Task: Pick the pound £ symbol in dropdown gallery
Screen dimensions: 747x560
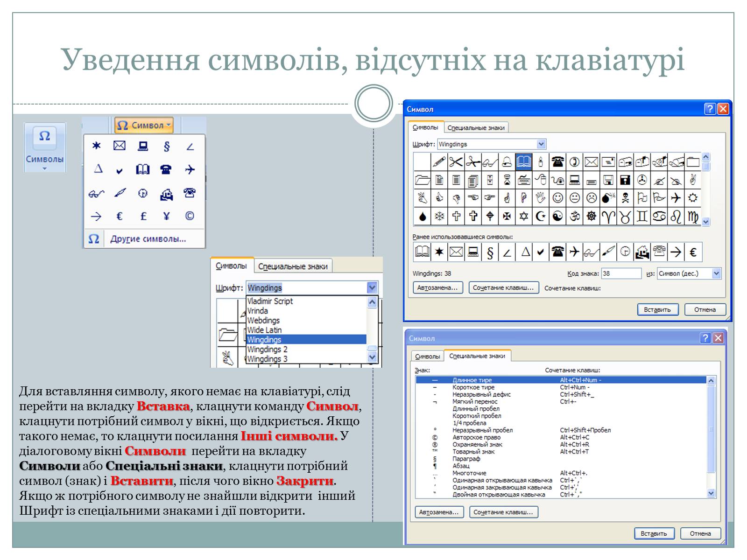Action: pos(143,216)
